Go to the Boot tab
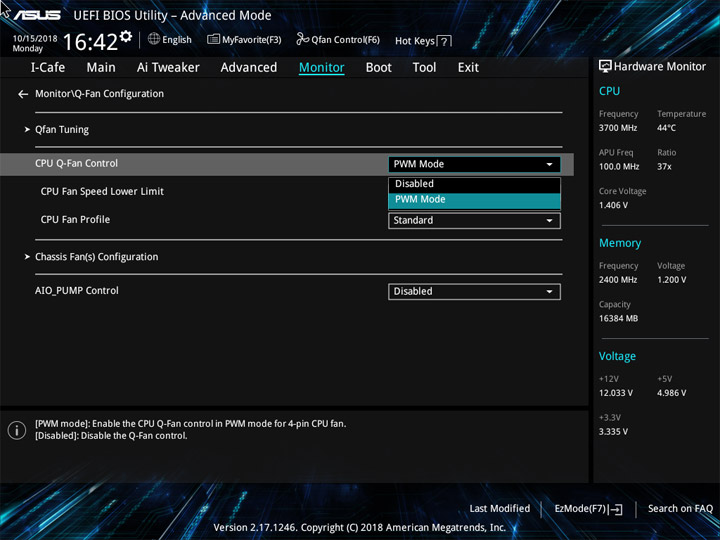Screen dimensions: 720x540 [379, 68]
